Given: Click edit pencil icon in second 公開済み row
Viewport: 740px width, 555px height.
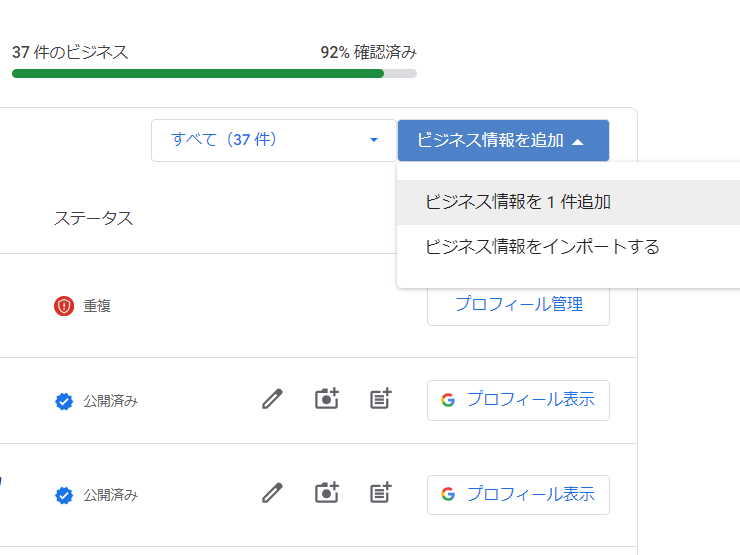Looking at the screenshot, I should click(272, 493).
